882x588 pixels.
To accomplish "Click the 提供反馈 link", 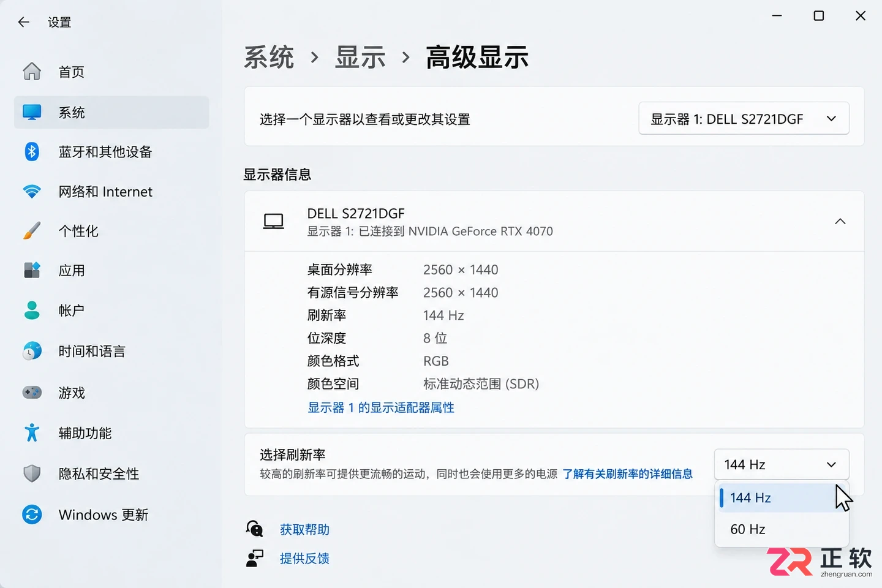I will coord(305,559).
